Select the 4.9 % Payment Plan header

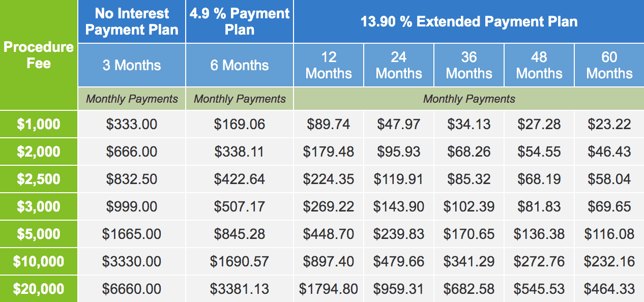[240, 21]
